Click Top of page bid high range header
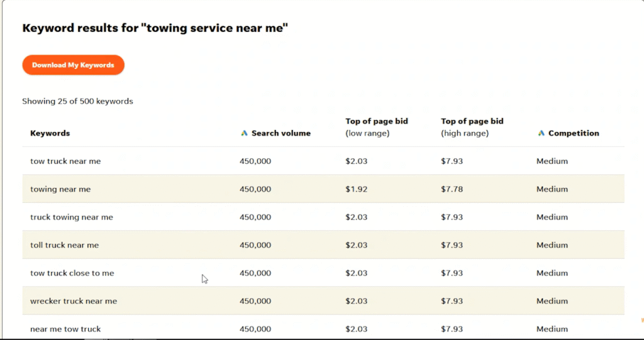Image resolution: width=644 pixels, height=340 pixels. [x=472, y=128]
